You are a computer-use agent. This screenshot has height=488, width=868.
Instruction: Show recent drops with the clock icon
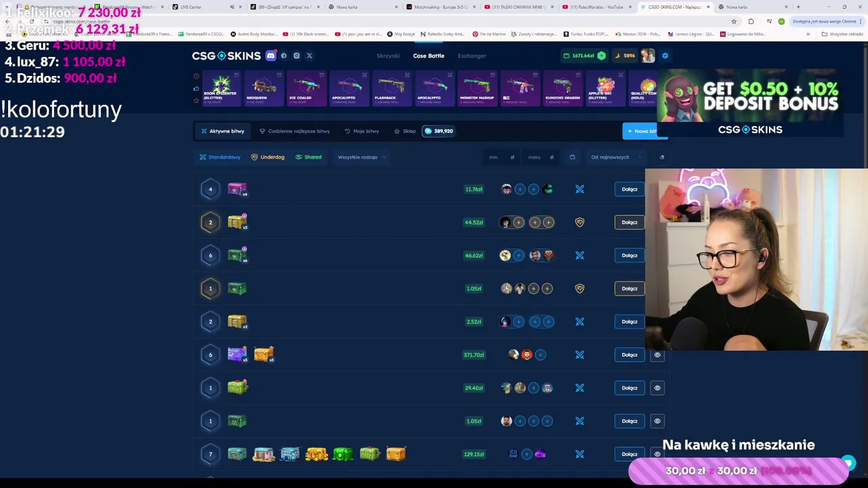click(196, 77)
